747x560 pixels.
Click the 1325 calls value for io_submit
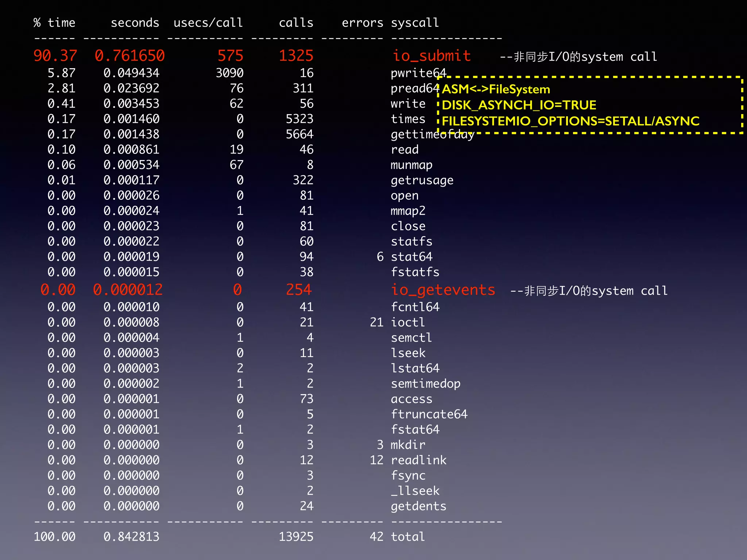(296, 56)
